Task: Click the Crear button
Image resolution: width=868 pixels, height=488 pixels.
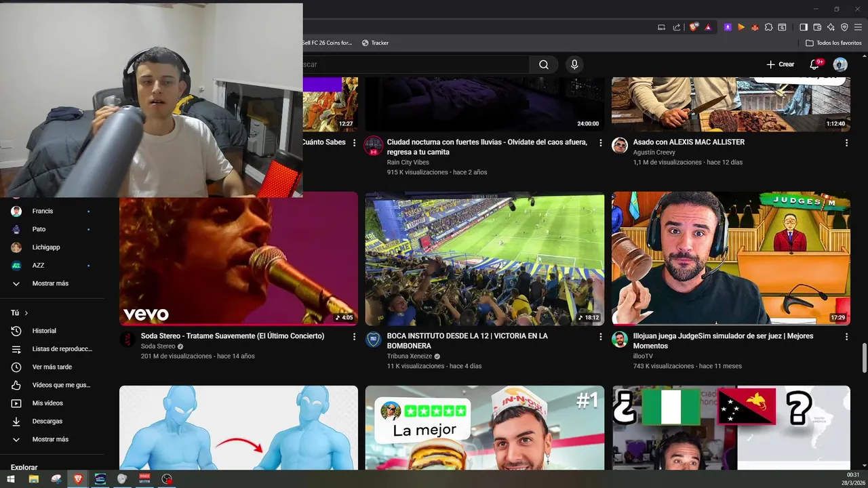Action: point(780,64)
